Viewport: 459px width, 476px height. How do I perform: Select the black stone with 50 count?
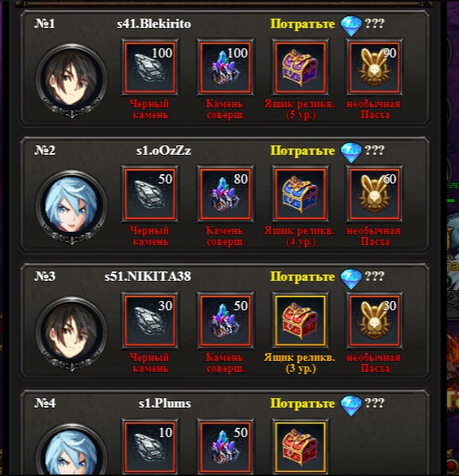[x=150, y=194]
